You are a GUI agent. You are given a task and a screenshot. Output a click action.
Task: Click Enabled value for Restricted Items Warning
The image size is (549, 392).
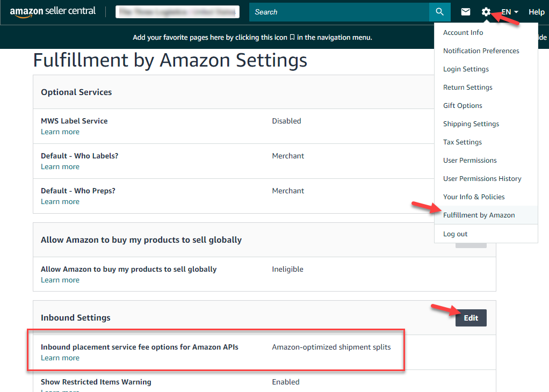click(286, 382)
